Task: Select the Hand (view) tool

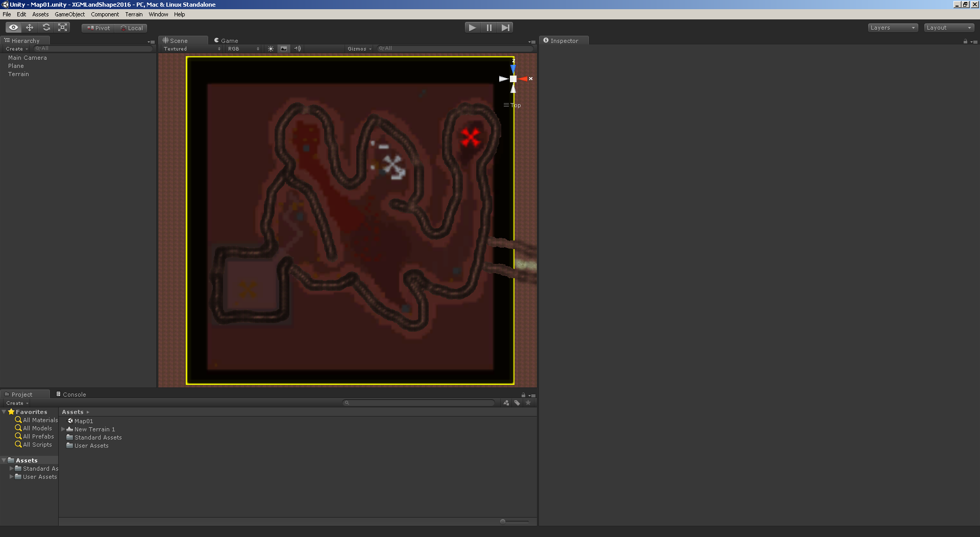Action: click(13, 28)
